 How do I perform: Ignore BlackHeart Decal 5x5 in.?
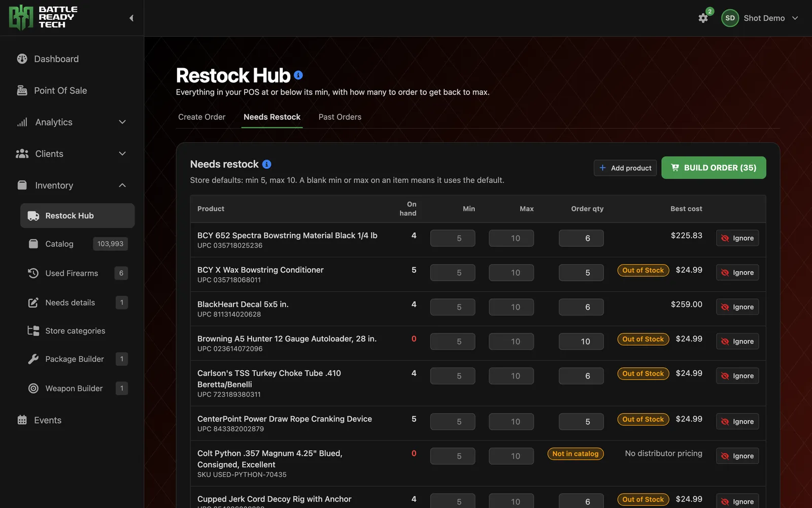click(x=737, y=307)
